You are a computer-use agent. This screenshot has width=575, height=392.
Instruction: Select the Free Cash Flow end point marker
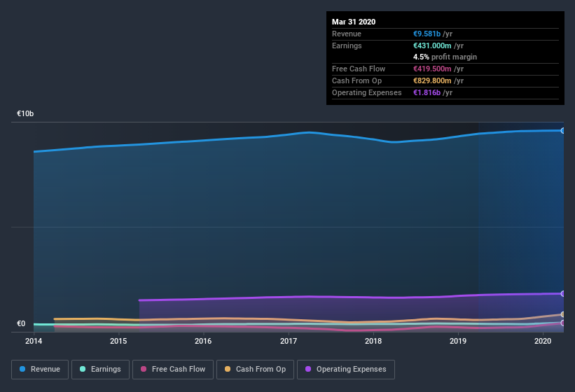point(562,323)
